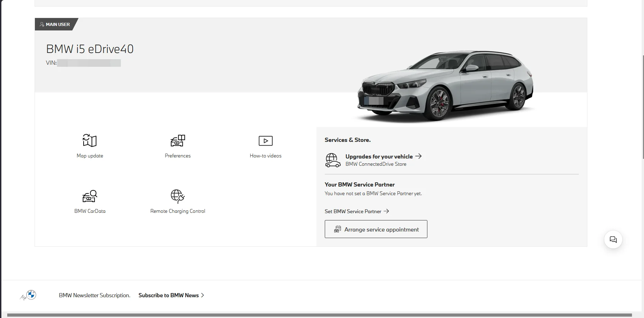
Task: Click the VIN label
Action: (51, 63)
